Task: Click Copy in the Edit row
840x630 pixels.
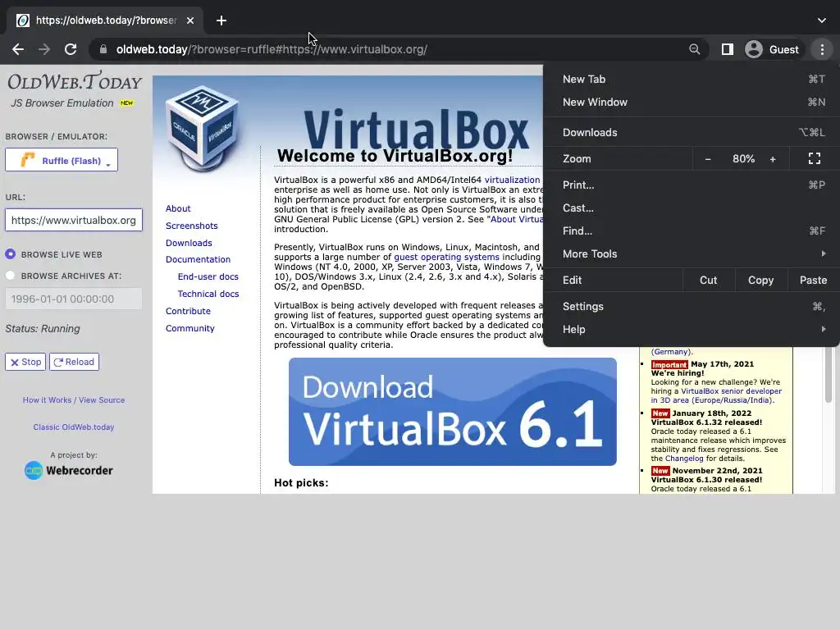Action: pos(760,281)
